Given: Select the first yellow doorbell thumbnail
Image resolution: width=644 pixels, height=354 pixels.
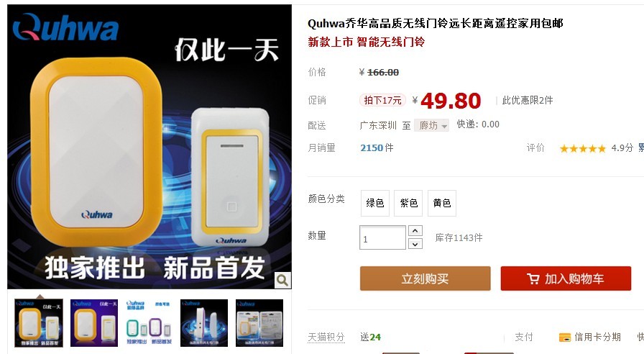Looking at the screenshot, I should [39, 323].
